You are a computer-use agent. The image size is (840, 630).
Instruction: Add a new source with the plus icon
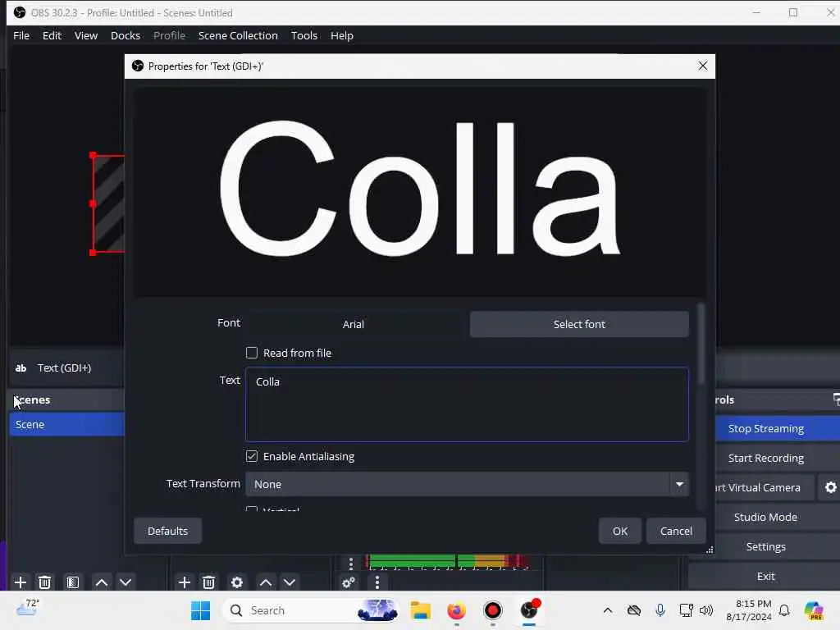(184, 582)
